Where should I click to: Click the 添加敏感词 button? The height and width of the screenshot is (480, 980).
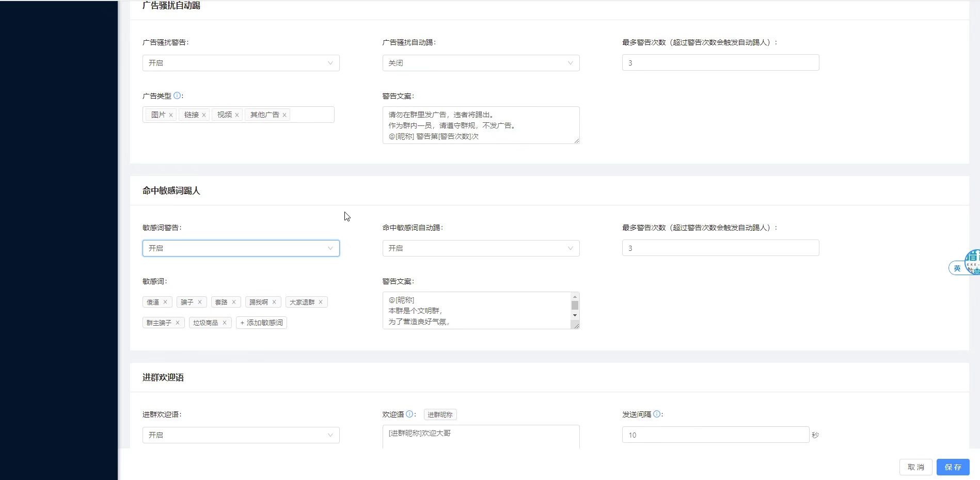pos(261,323)
